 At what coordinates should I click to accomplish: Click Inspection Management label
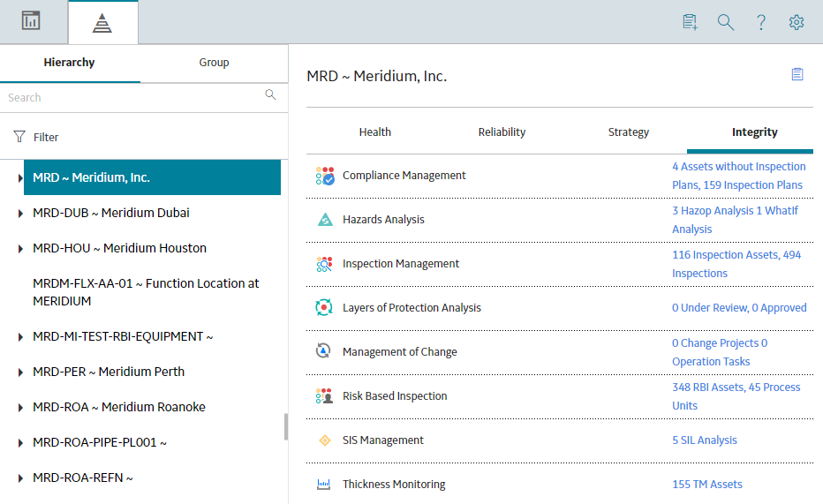(x=401, y=264)
